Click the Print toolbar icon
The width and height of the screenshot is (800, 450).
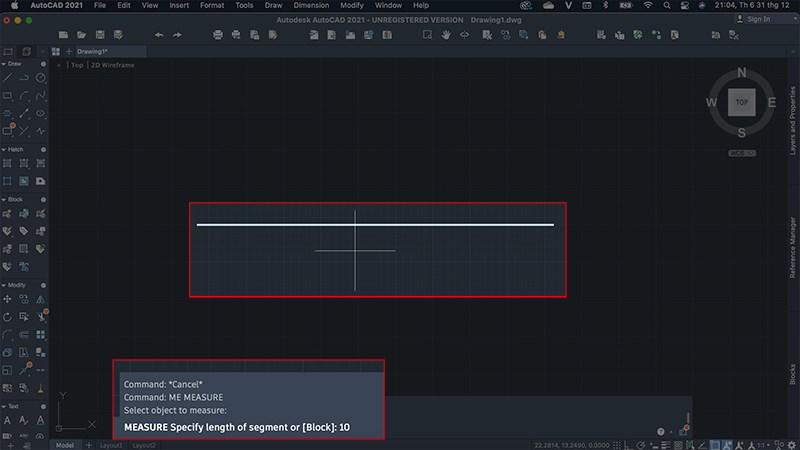tap(218, 35)
